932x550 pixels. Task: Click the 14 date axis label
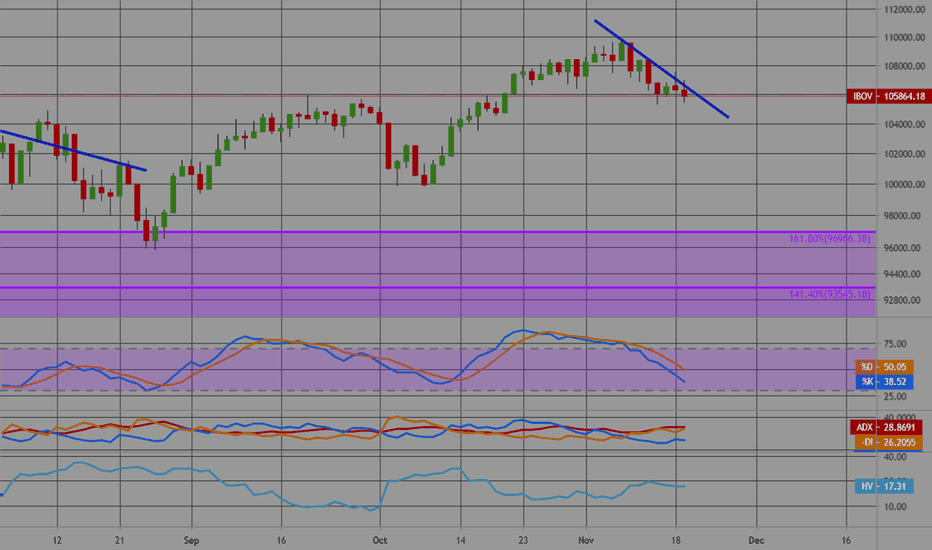(x=461, y=540)
